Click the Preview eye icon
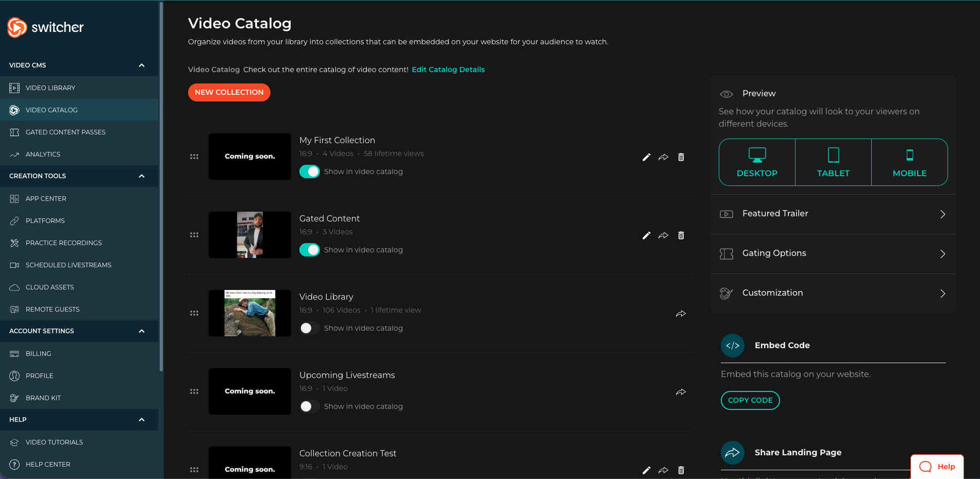This screenshot has height=479, width=980. [x=726, y=94]
